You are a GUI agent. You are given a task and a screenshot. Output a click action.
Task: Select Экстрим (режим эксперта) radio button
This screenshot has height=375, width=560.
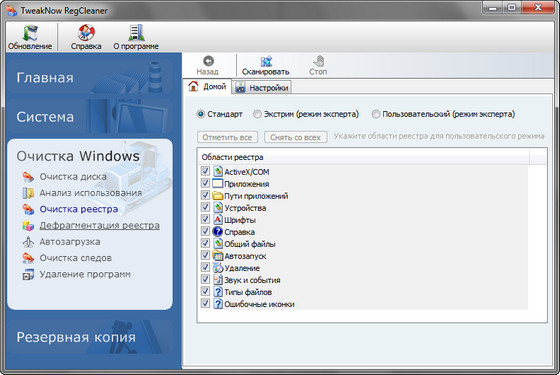click(257, 114)
